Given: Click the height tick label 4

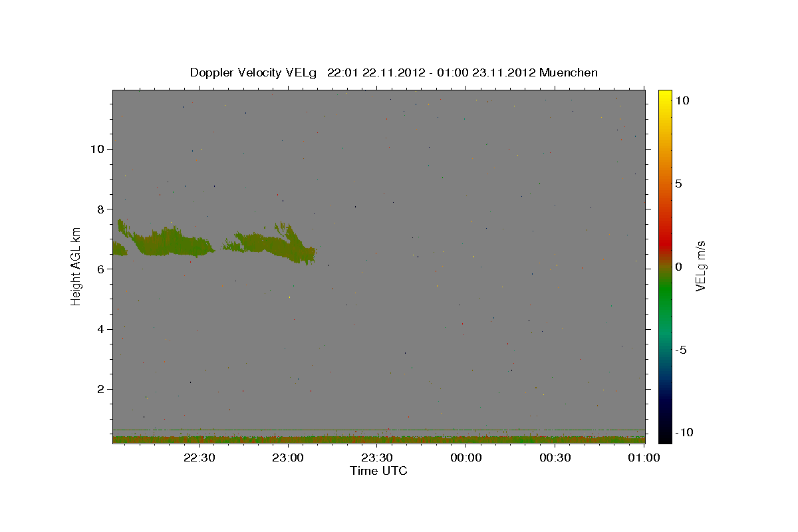Looking at the screenshot, I should coord(99,329).
